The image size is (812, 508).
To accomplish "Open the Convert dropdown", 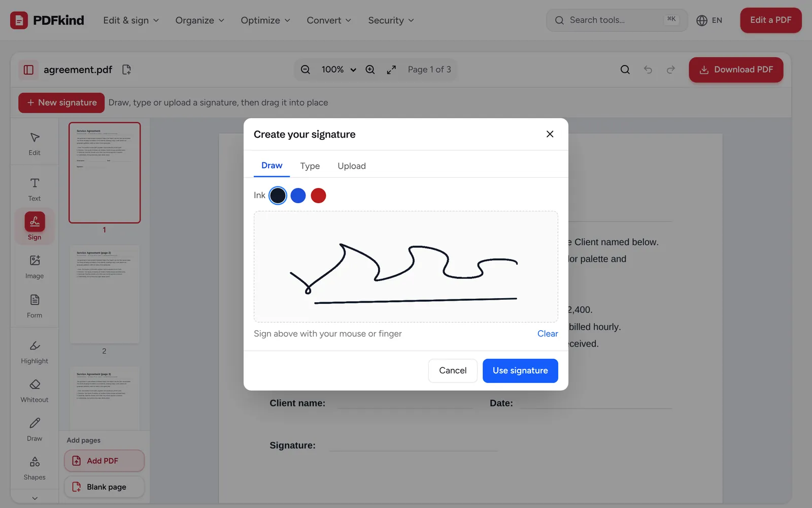I will pyautogui.click(x=329, y=20).
